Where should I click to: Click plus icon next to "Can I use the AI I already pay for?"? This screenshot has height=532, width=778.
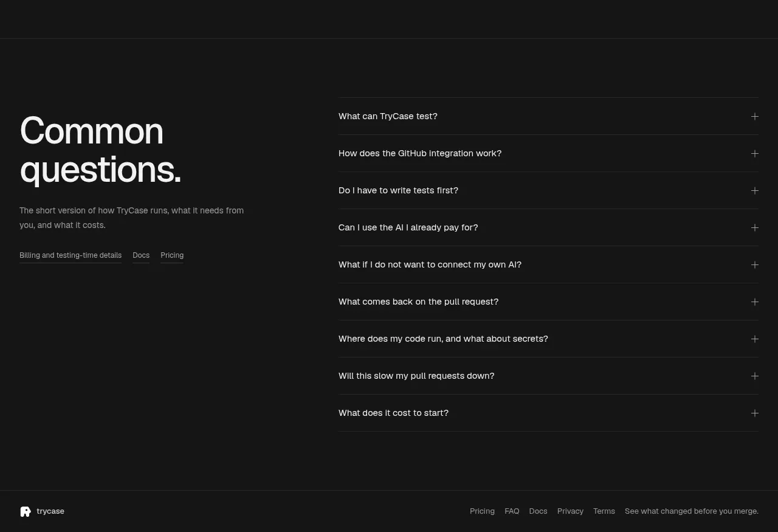pyautogui.click(x=754, y=227)
